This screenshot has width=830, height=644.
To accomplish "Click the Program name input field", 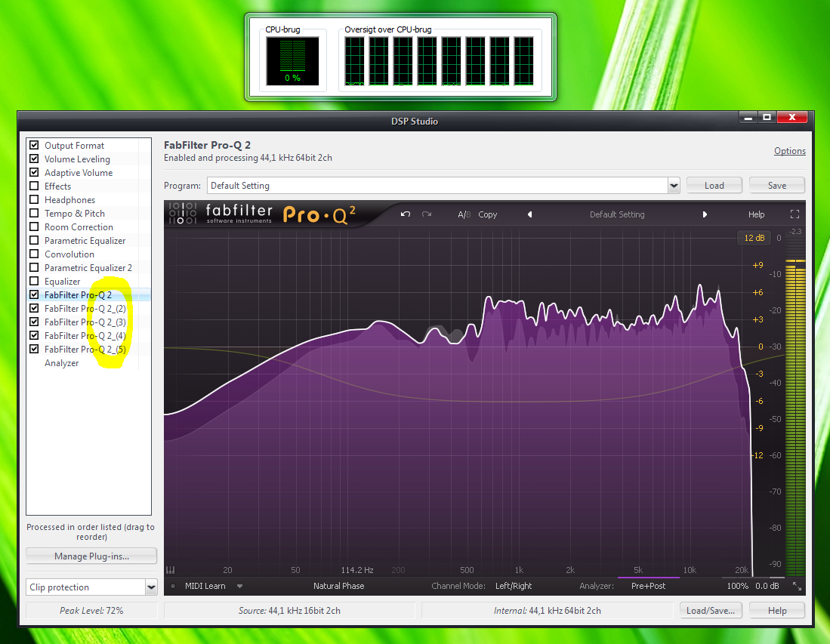I will (x=437, y=186).
